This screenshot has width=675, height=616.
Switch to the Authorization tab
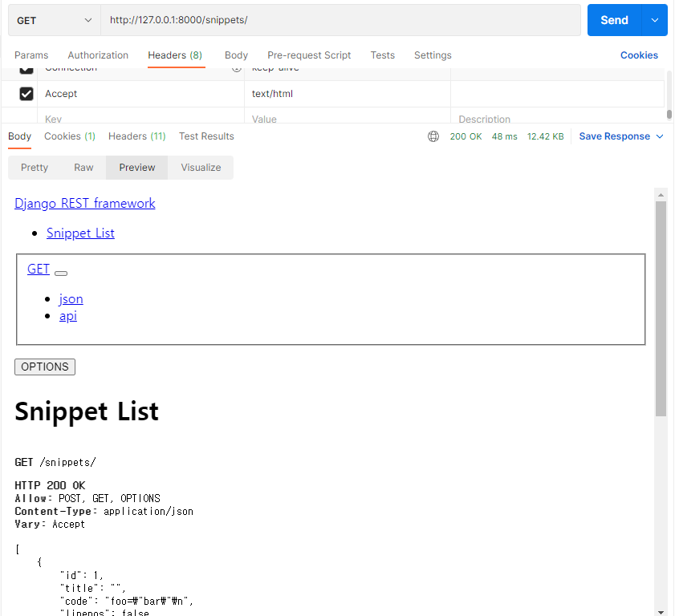pyautogui.click(x=98, y=55)
